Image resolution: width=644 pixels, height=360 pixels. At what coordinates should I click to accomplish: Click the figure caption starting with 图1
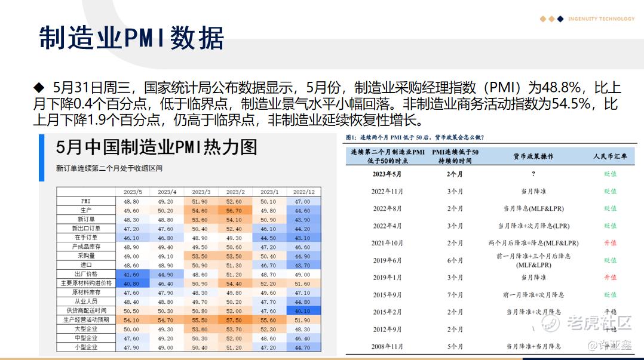pyautogui.click(x=415, y=137)
